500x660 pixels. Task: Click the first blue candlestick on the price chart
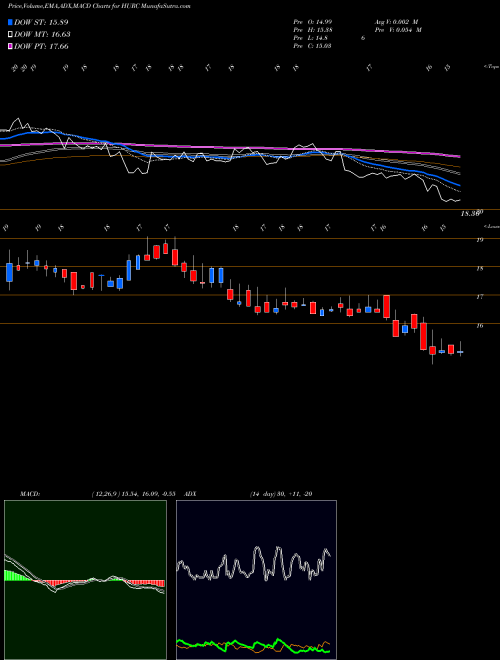click(x=9, y=272)
